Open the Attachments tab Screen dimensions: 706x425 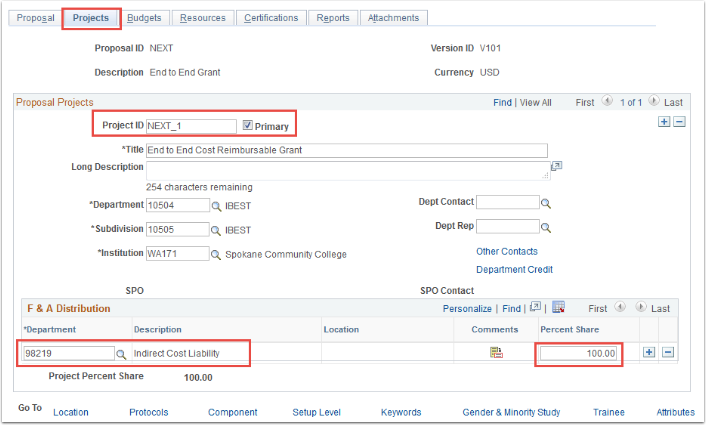[x=394, y=18]
